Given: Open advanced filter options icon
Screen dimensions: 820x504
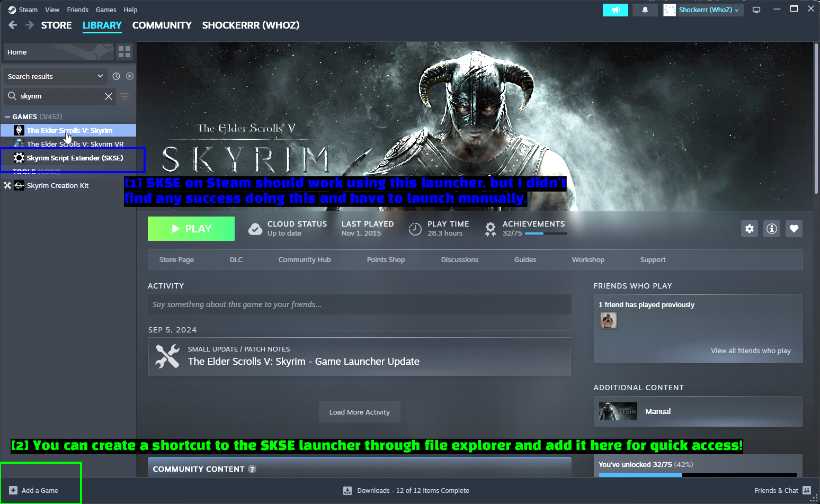Looking at the screenshot, I should pyautogui.click(x=124, y=96).
